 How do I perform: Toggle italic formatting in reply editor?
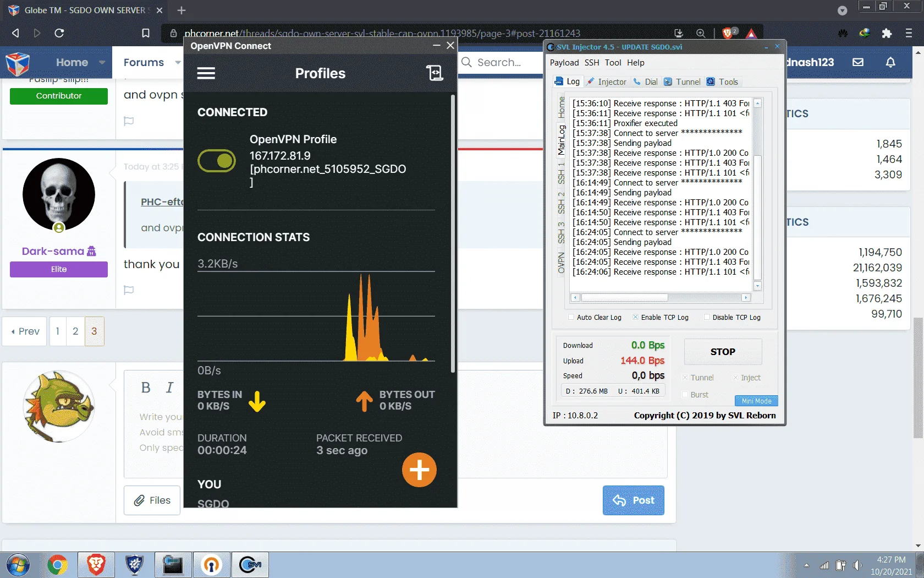(x=170, y=388)
